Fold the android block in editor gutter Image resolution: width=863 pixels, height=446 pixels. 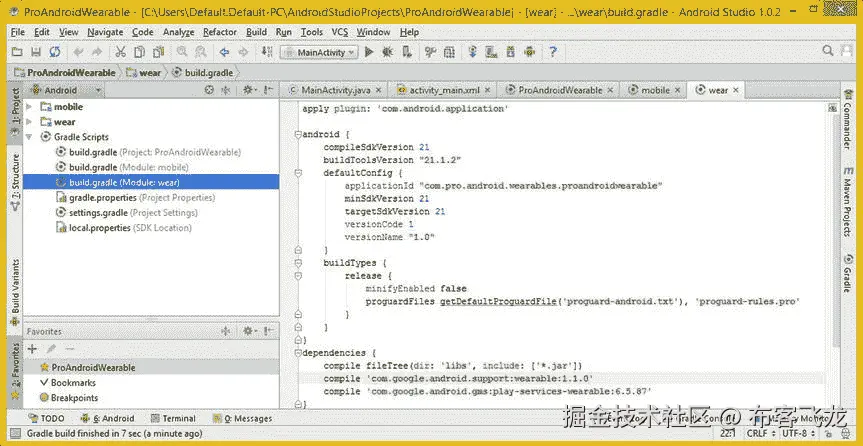298,134
